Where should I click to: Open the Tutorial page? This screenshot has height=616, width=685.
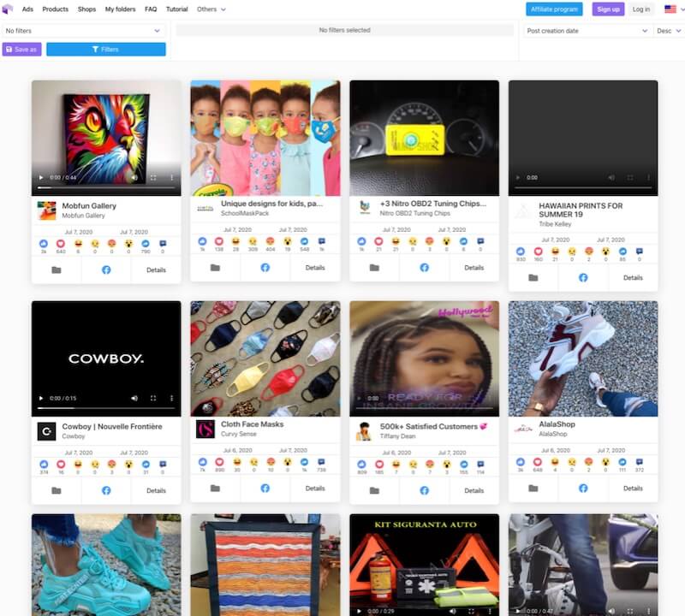[177, 9]
